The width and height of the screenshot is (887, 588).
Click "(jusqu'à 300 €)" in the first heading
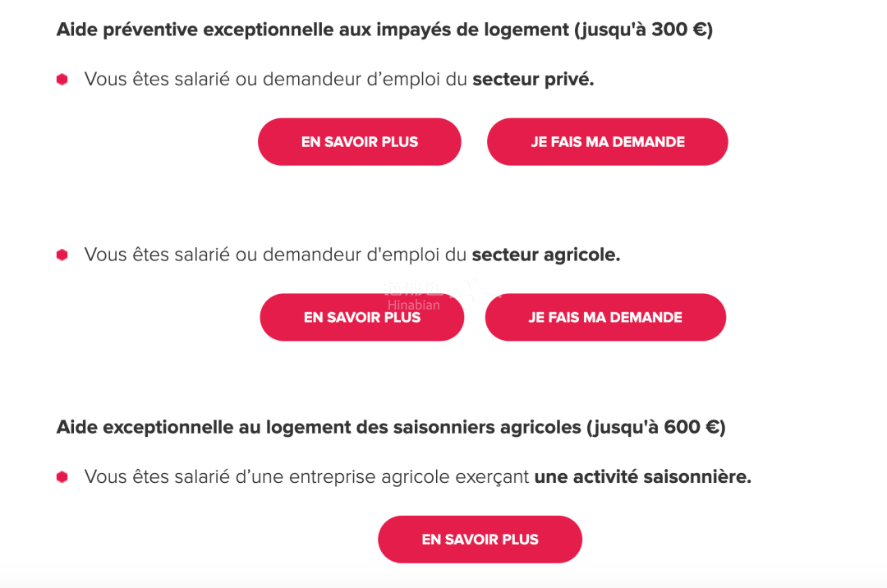[643, 30]
